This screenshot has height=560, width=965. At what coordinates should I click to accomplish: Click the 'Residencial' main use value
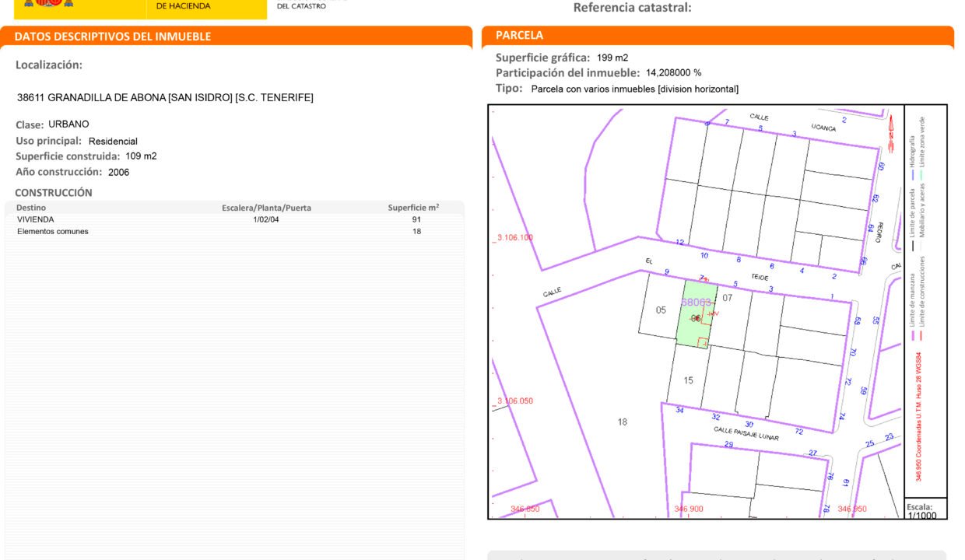click(113, 142)
